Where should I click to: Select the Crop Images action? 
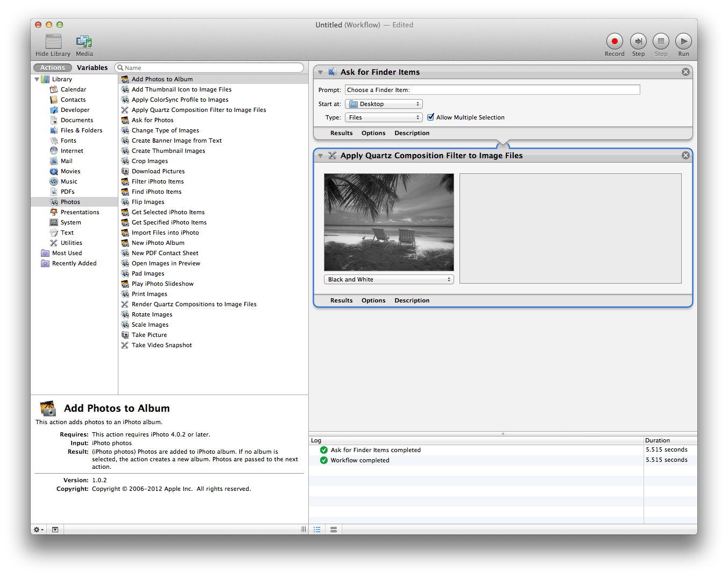click(x=149, y=160)
